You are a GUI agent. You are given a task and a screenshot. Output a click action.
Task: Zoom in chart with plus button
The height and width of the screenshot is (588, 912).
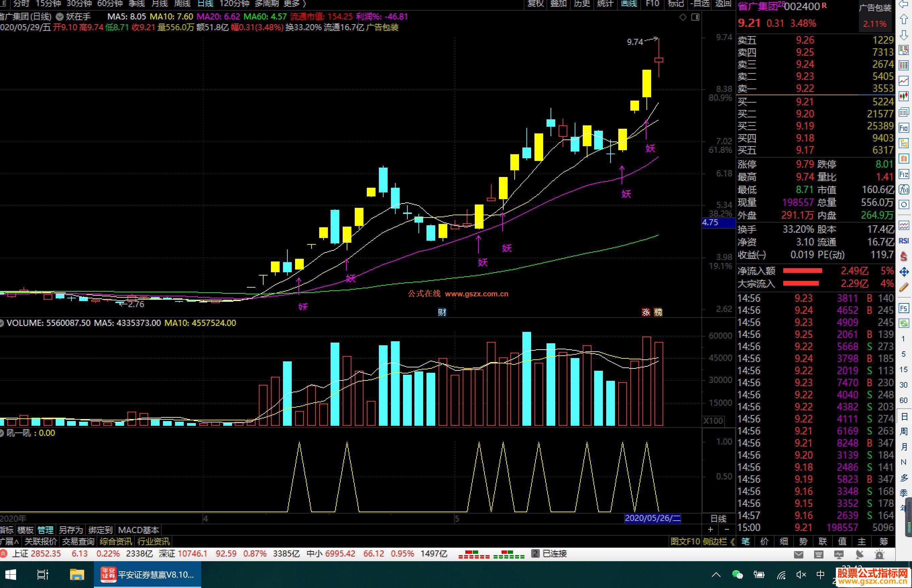710,530
